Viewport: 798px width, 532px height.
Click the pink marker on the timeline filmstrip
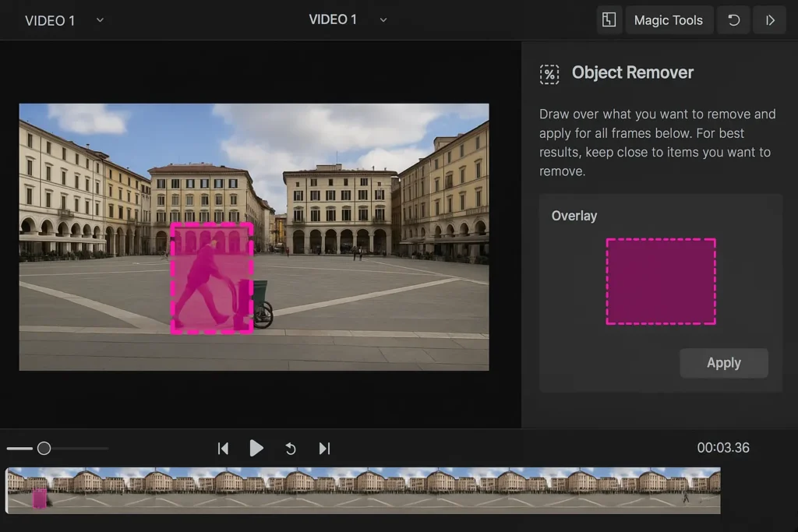pos(39,499)
